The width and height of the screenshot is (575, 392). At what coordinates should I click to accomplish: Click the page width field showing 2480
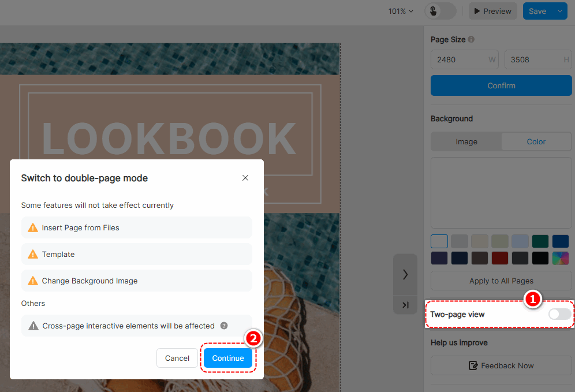(x=465, y=60)
